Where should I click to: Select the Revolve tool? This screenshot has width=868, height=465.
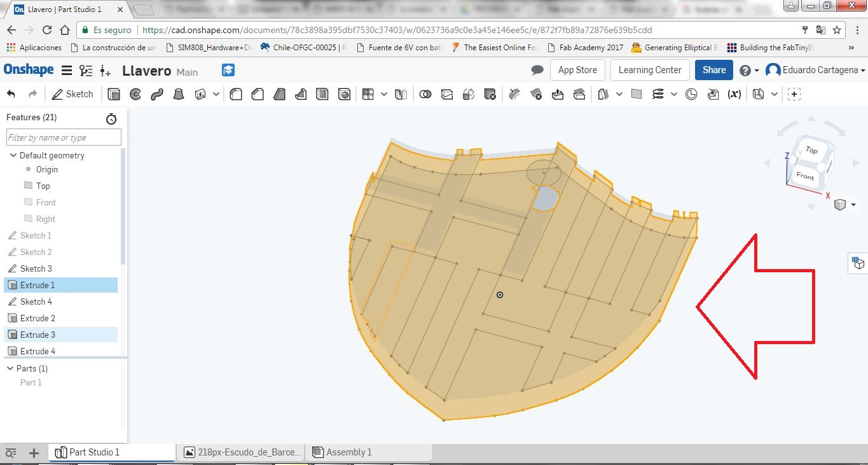pos(135,94)
